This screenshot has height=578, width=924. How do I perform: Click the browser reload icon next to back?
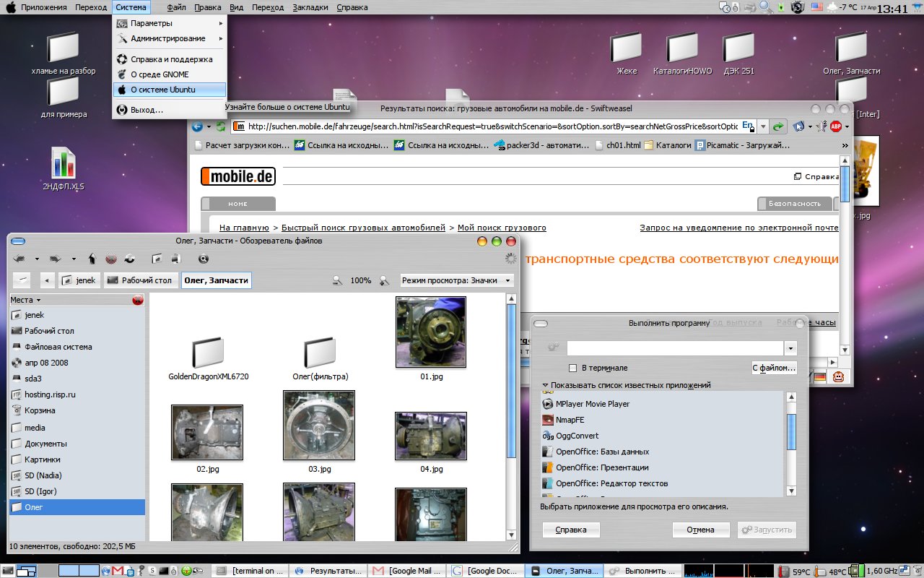coord(220,126)
